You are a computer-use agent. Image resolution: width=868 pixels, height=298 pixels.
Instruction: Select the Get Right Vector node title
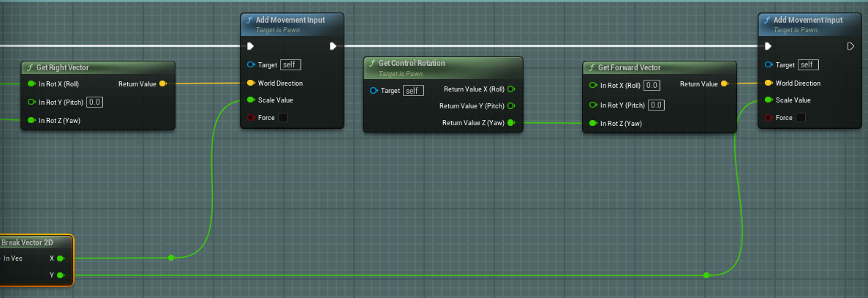click(63, 67)
